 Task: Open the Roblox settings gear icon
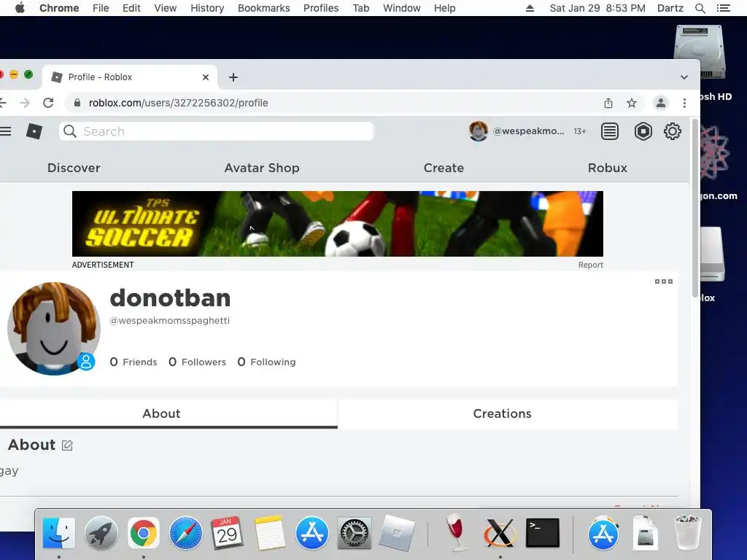(672, 131)
